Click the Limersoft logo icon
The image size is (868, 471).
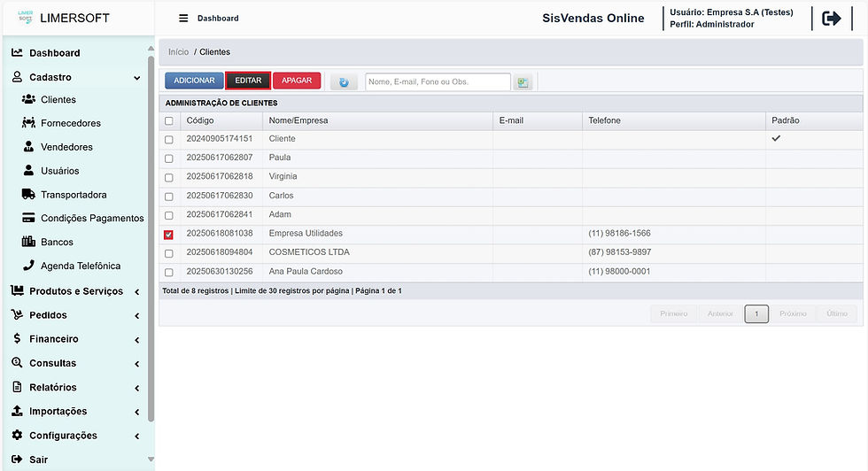tap(25, 17)
